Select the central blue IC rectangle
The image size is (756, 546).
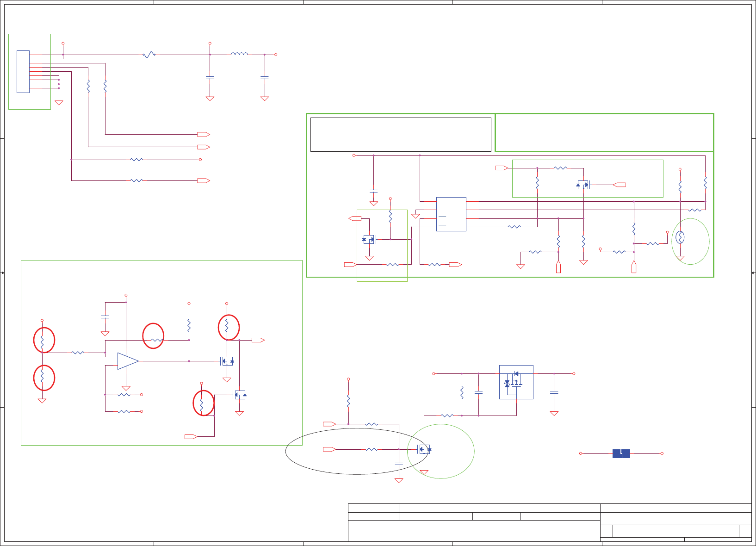(451, 214)
